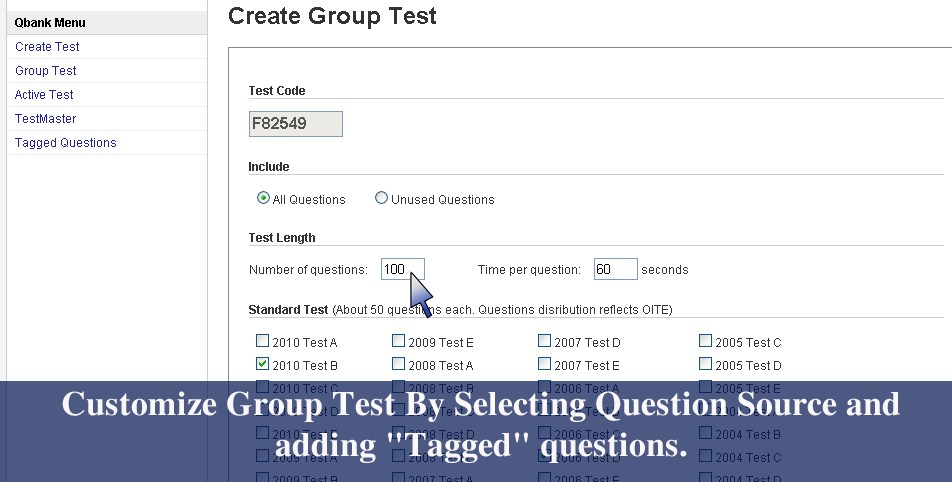Check the 2010 Test A checkbox
The image size is (952, 482).
263,341
